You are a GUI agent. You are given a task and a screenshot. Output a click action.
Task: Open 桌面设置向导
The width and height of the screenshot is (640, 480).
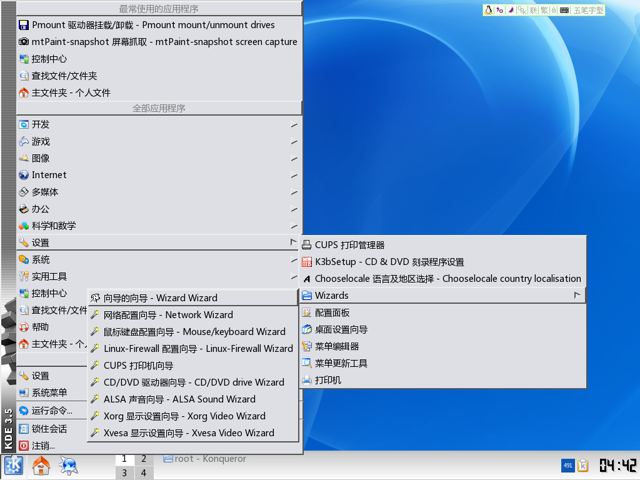click(444, 329)
